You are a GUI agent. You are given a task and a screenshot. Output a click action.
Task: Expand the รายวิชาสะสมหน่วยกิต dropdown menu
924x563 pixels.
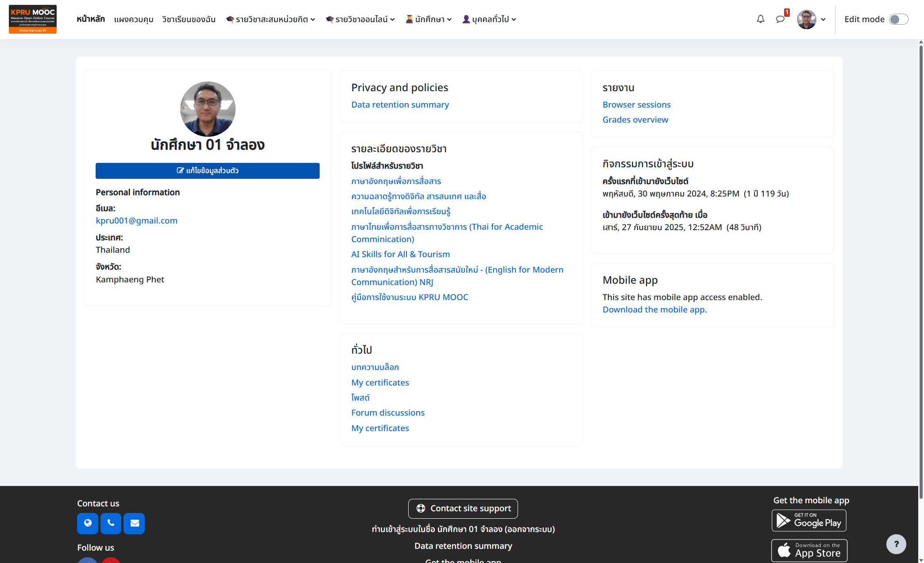pyautogui.click(x=271, y=19)
